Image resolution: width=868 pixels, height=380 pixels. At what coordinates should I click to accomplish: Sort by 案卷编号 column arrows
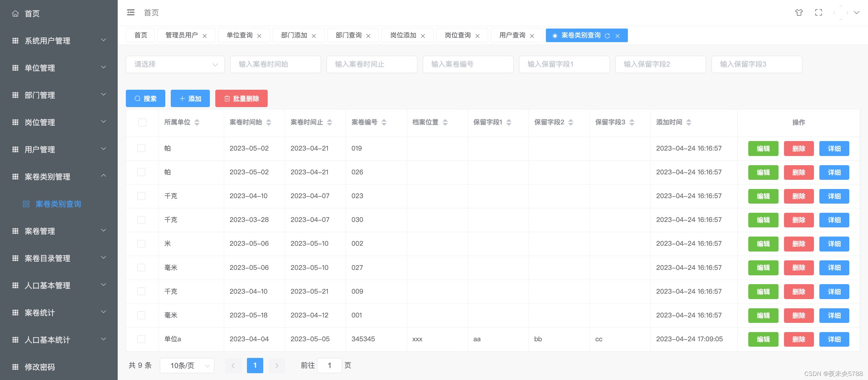(384, 122)
